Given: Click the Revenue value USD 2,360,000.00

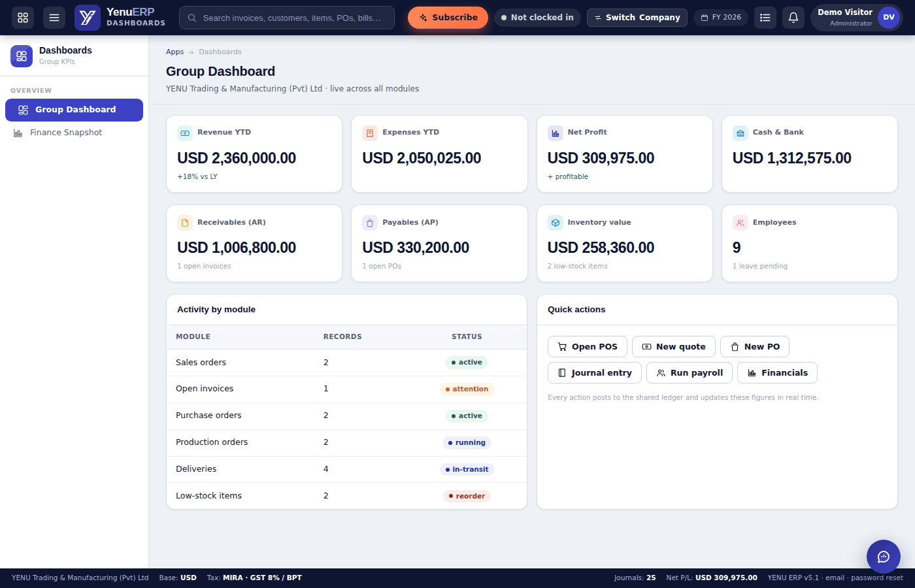Looking at the screenshot, I should [237, 158].
